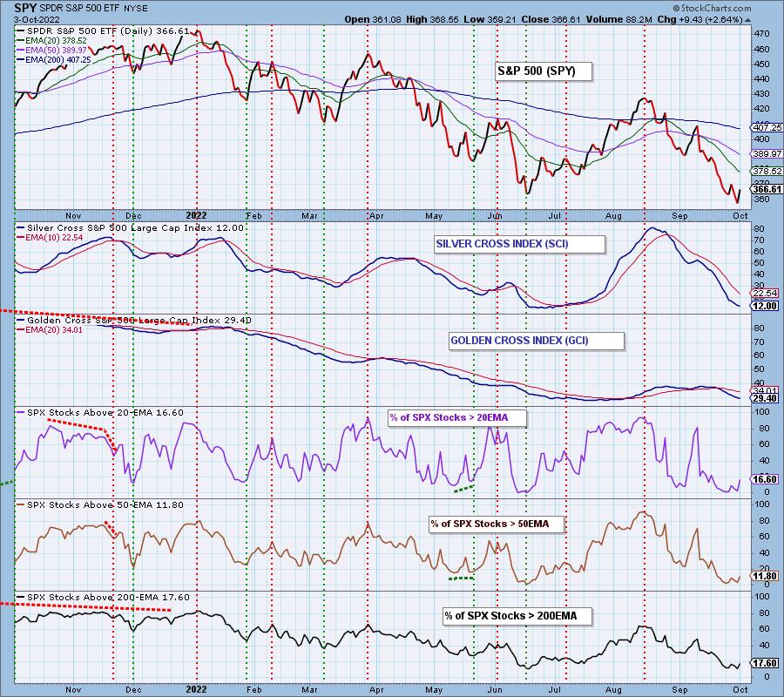Screen dimensions: 784x697
Task: Click the Golden Cross S&P 500 legend line
Action: pyautogui.click(x=134, y=321)
